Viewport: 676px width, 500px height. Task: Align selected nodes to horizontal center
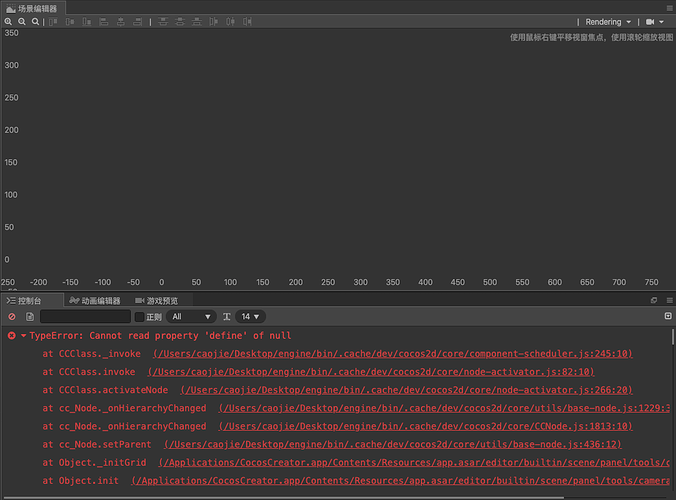[121, 22]
